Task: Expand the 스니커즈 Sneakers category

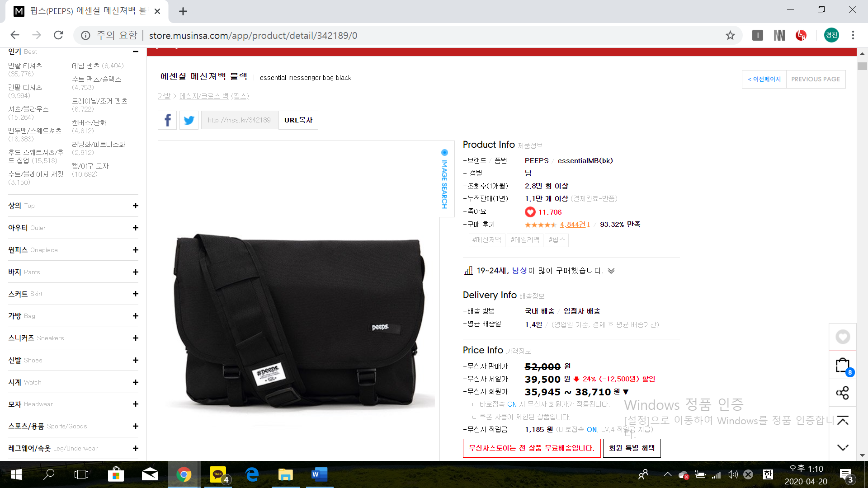Action: 135,338
